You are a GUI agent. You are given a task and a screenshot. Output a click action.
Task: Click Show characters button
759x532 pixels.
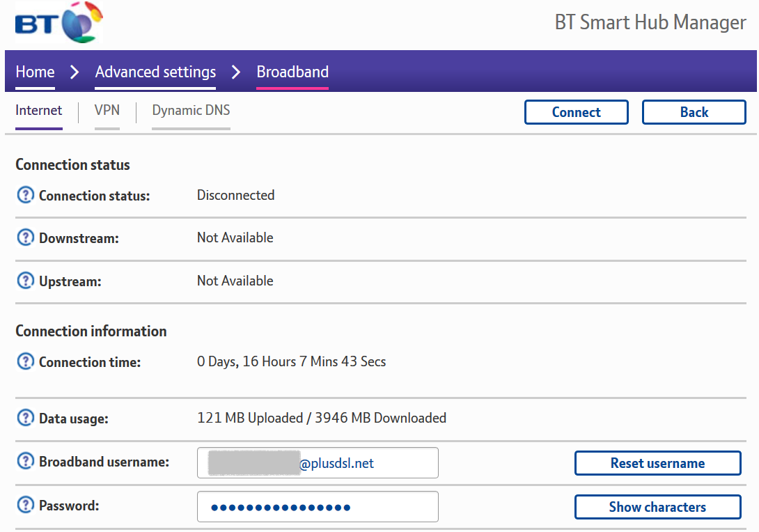658,507
